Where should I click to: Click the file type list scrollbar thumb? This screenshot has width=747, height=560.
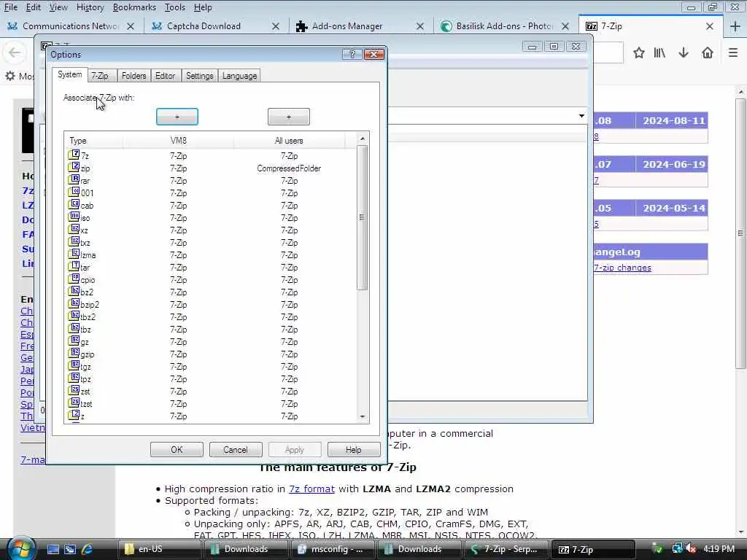click(x=362, y=217)
